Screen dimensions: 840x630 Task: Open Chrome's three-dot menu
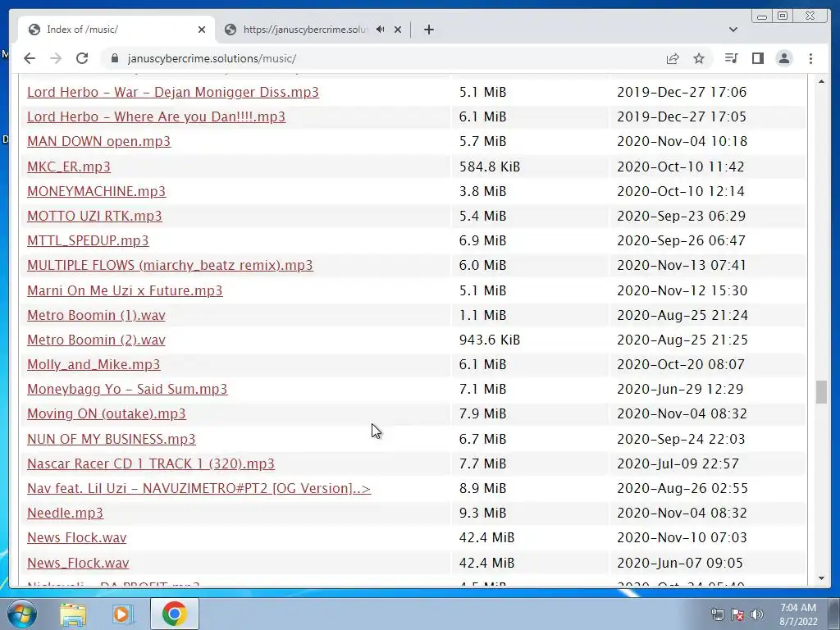[x=810, y=58]
